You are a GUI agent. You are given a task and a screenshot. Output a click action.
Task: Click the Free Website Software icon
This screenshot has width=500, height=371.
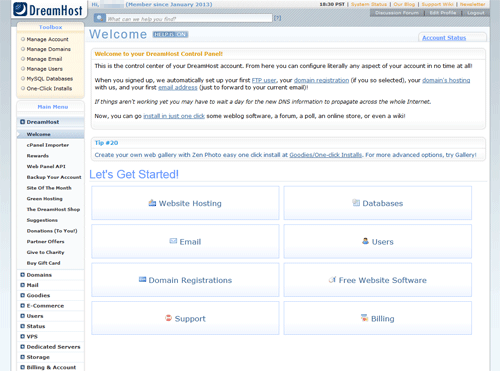pos(332,280)
